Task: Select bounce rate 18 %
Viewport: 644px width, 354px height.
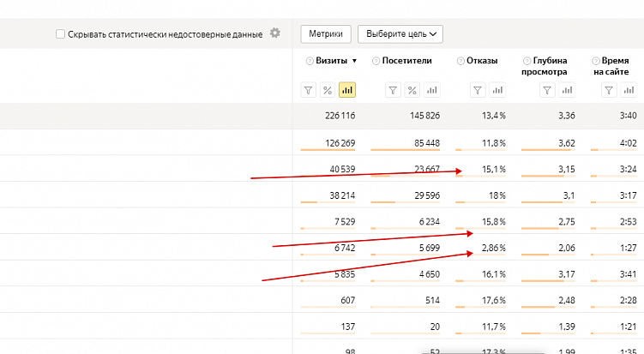Action: click(x=497, y=195)
